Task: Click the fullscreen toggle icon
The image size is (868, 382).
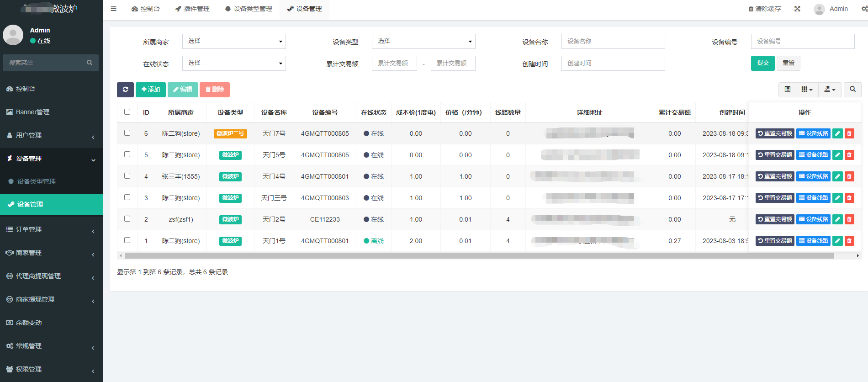Action: coord(797,9)
